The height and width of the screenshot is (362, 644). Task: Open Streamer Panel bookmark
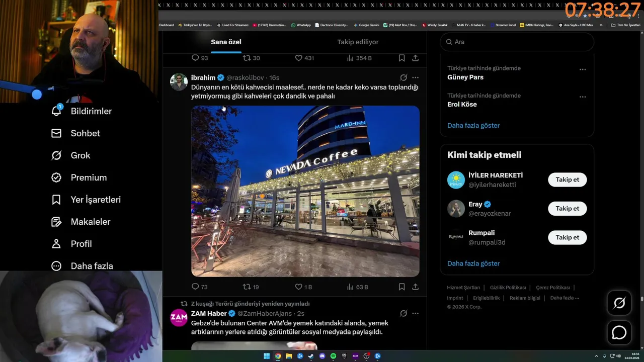(x=503, y=25)
